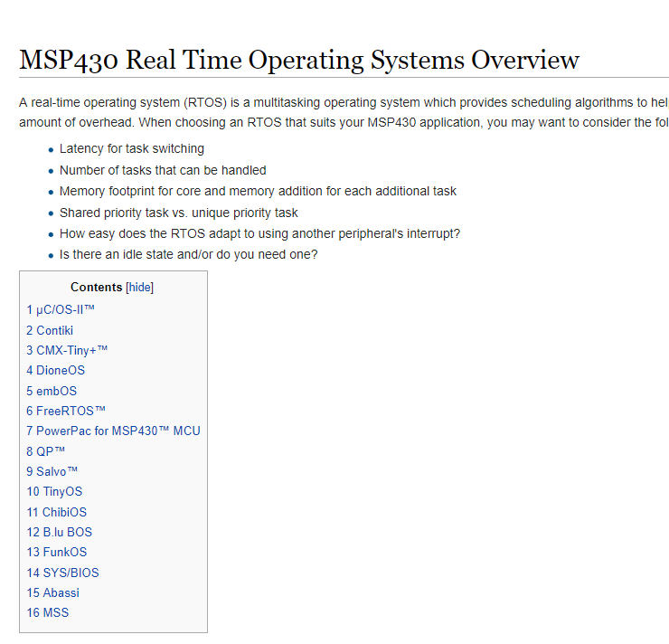Hide the Contents table via hide link
Viewport: 669px width, 644px height.
tap(139, 288)
